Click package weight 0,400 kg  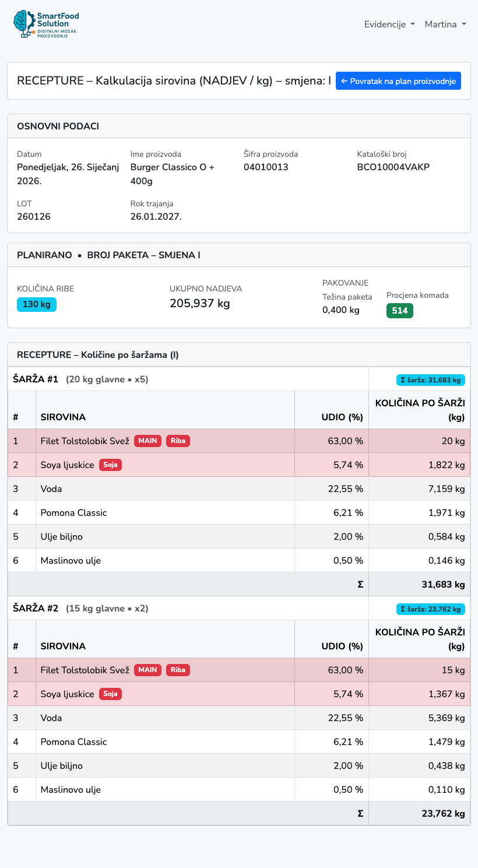(341, 310)
